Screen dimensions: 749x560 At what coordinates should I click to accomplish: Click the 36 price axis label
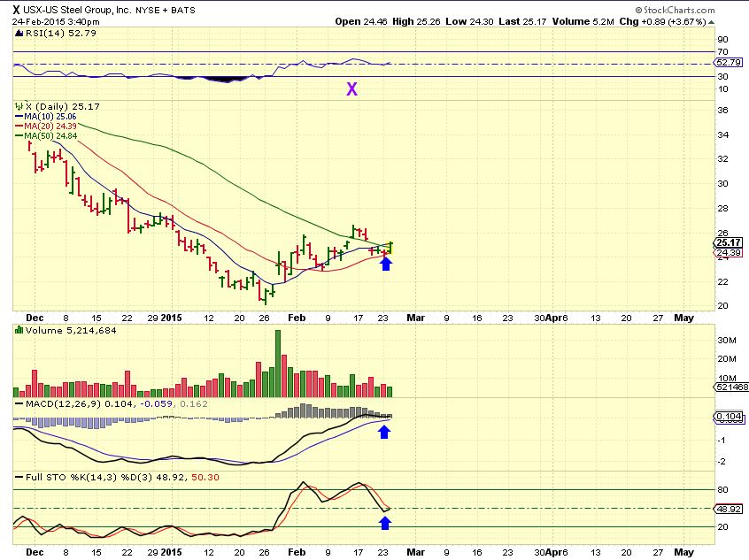click(722, 110)
